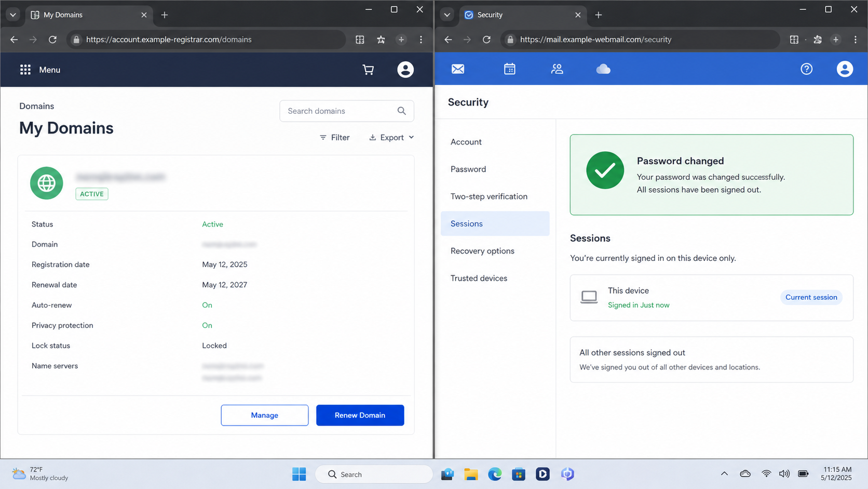Click the lock icon in webmail address bar
This screenshot has width=868, height=489.
click(510, 39)
